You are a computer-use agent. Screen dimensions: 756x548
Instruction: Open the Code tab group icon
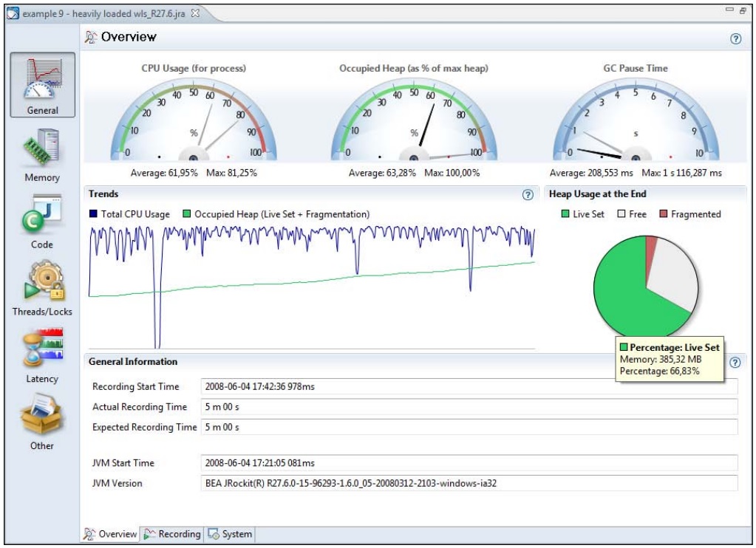tap(42, 222)
